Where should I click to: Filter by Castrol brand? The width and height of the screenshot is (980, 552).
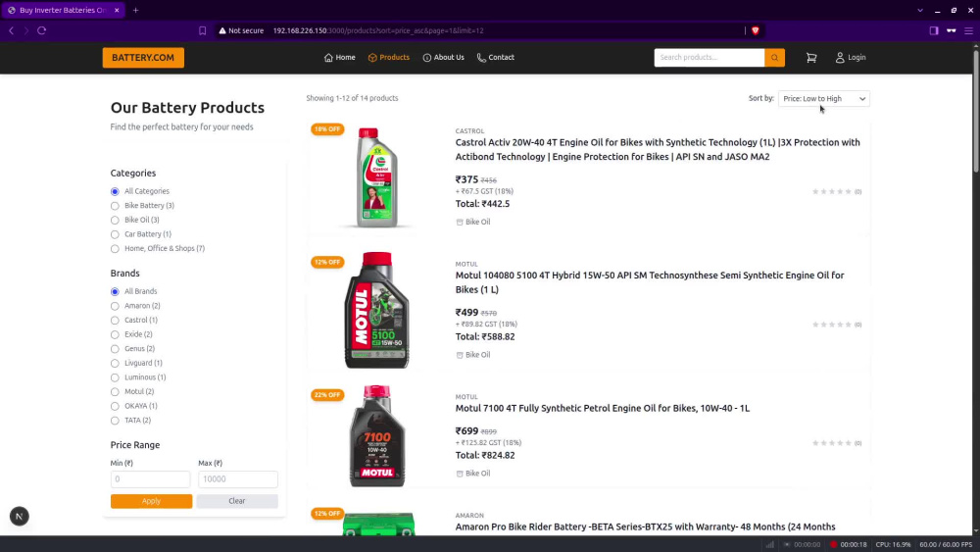(x=115, y=320)
